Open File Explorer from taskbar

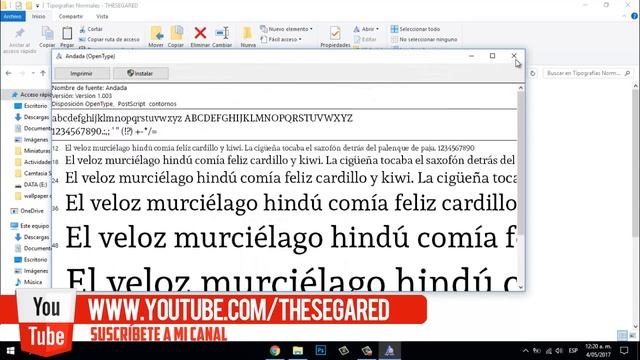[x=298, y=351]
